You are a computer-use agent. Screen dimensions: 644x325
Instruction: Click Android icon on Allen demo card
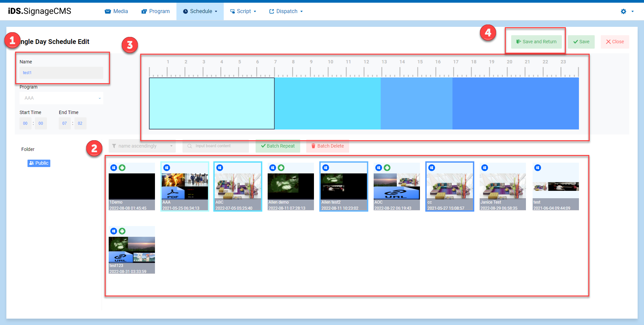[x=281, y=168]
